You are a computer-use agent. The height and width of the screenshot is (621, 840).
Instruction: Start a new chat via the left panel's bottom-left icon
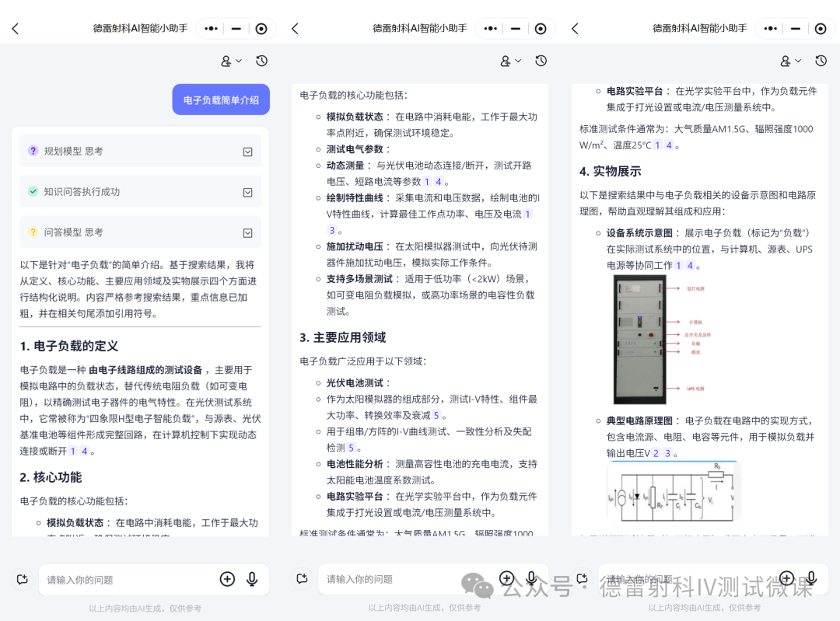(x=22, y=579)
